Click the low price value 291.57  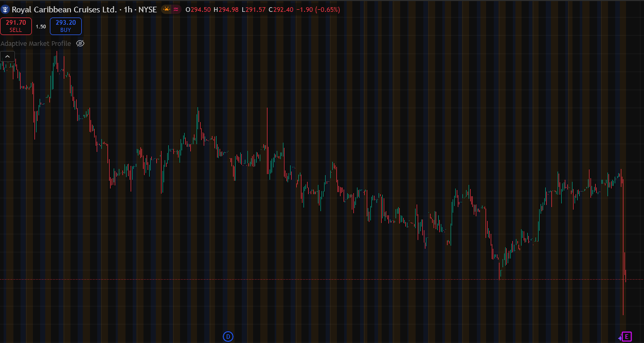click(x=255, y=9)
